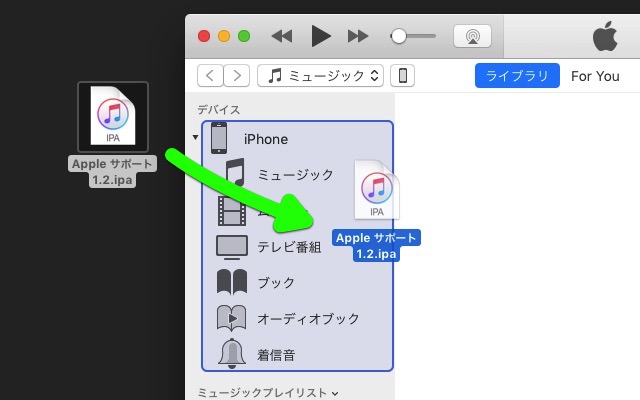Open ブック in the sidebar
640x400 pixels.
tap(276, 283)
